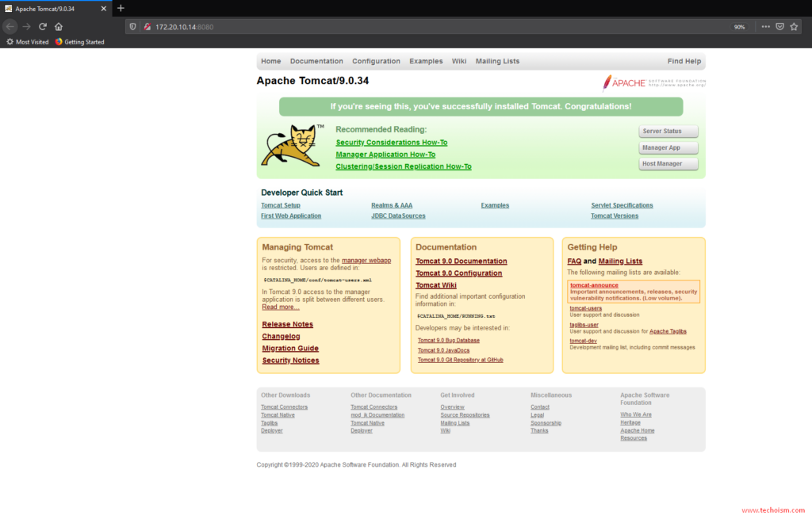
Task: Click the browser forward arrow
Action: pyautogui.click(x=26, y=26)
